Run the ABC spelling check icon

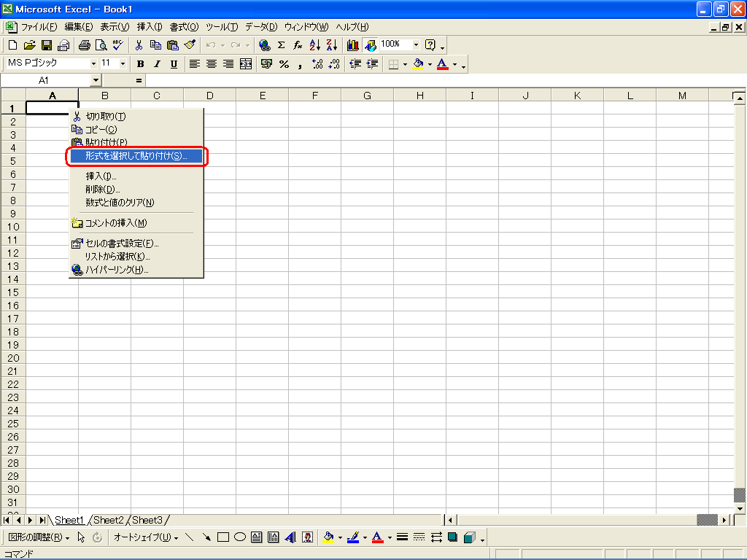click(118, 45)
